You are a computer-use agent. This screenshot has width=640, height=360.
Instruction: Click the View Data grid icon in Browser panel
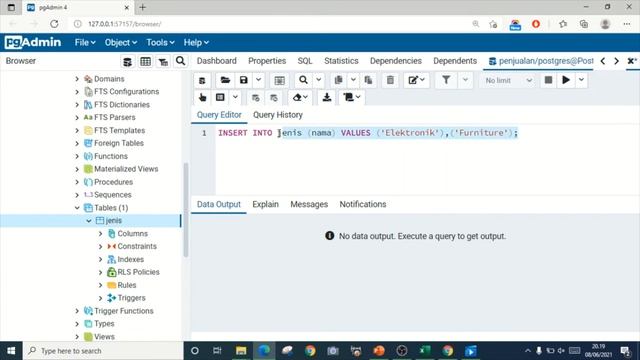(145, 62)
